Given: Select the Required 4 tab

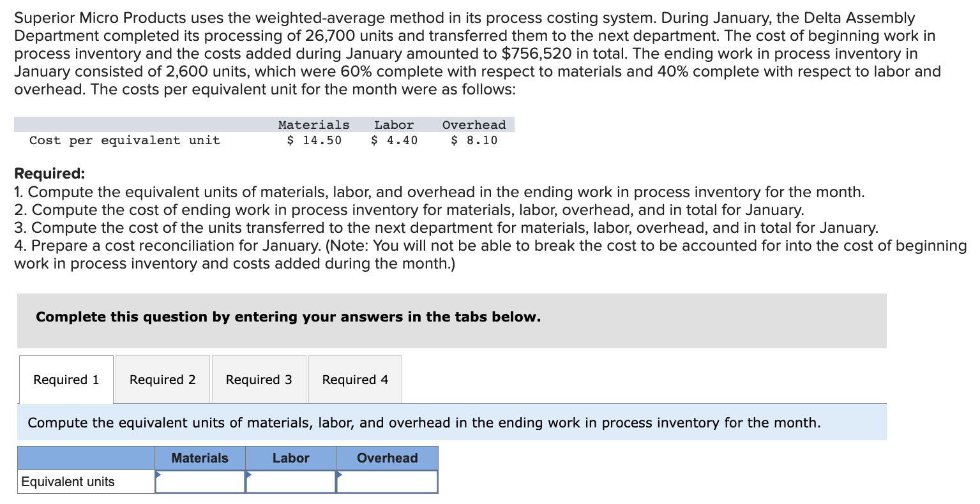Looking at the screenshot, I should tap(354, 379).
